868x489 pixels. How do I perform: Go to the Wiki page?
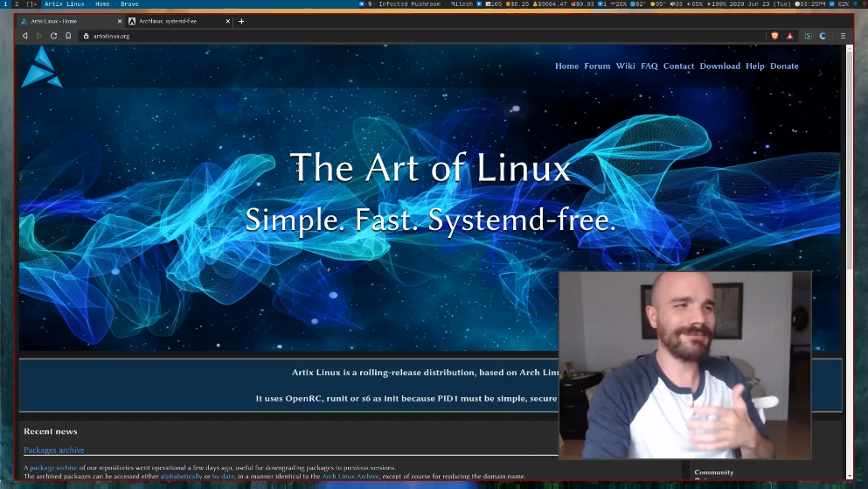point(626,66)
